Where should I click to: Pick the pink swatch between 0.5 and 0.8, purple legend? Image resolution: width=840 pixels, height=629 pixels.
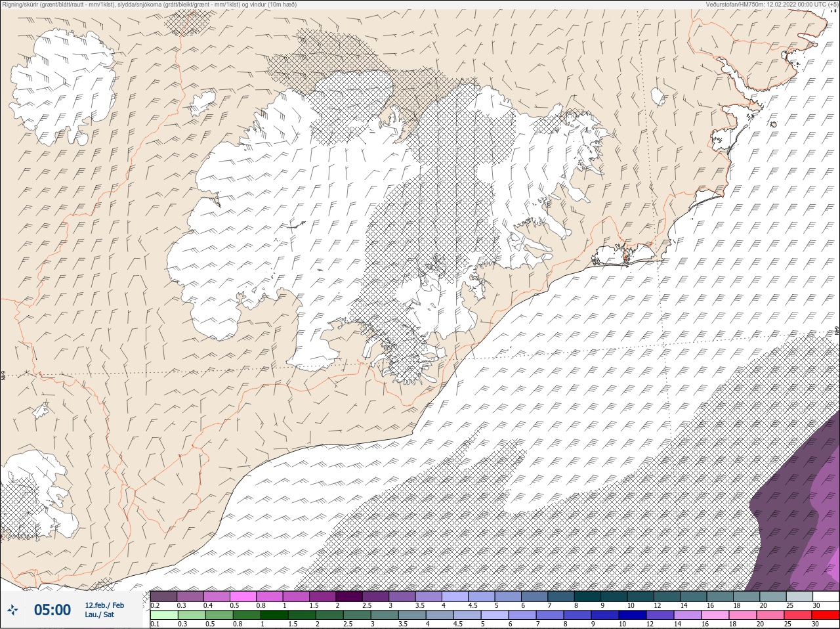243,596
